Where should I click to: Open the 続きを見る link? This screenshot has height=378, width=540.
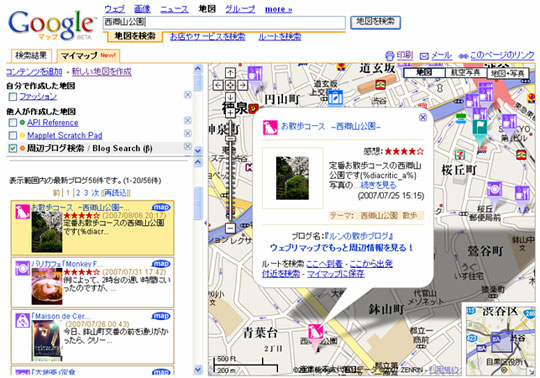click(378, 185)
